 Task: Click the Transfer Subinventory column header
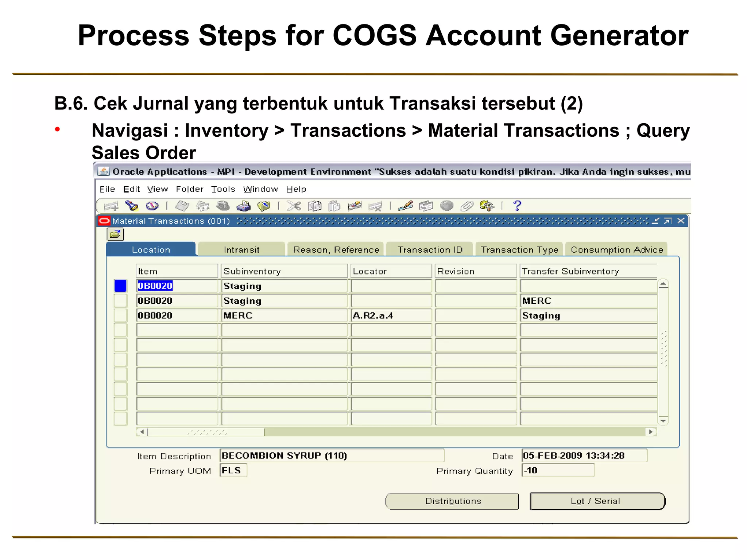[589, 271]
